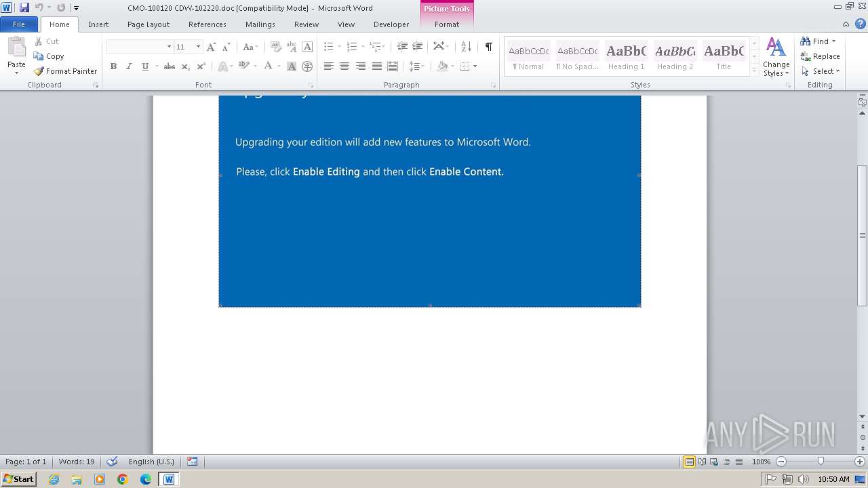868x488 pixels.
Task: Click the Copy command
Action: (49, 56)
